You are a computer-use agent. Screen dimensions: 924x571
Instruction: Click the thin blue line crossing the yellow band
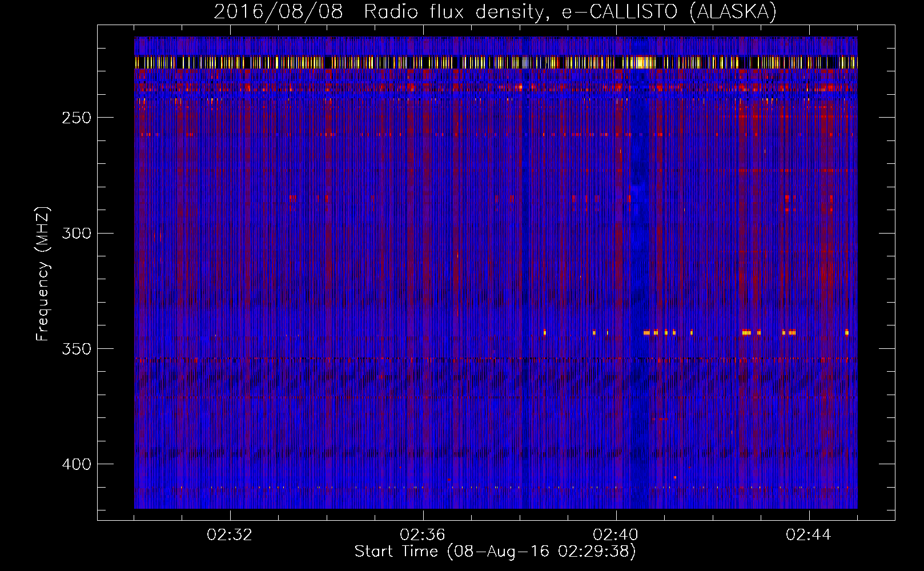point(523,62)
